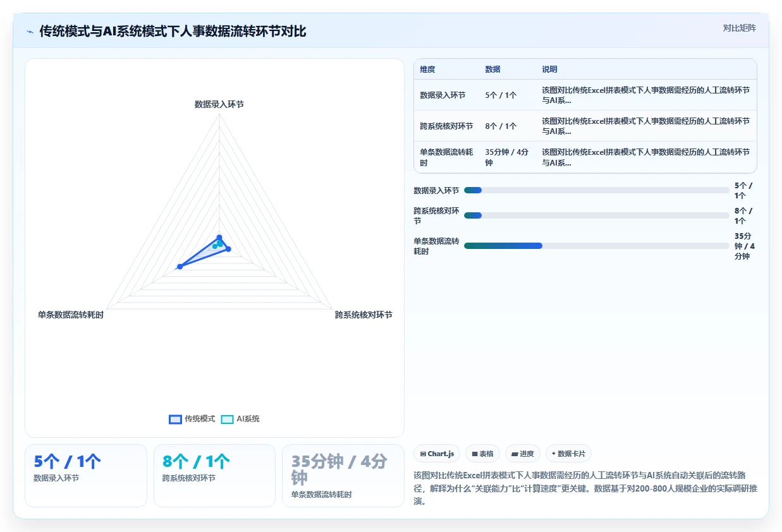The image size is (782, 532).
Task: Open the 5个 / 1个 data card
Action: point(86,475)
